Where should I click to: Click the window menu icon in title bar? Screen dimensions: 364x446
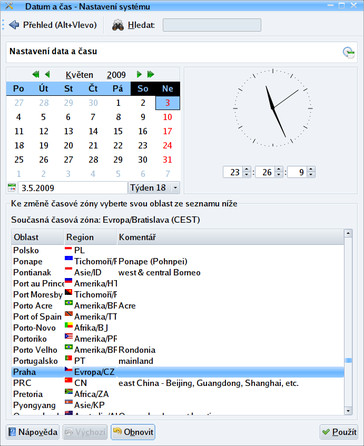pos(9,6)
